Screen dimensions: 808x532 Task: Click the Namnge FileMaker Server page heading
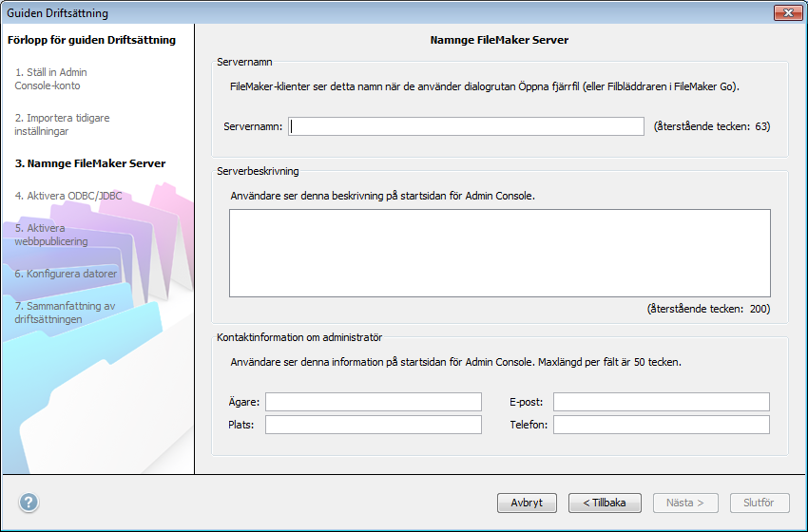pyautogui.click(x=499, y=40)
